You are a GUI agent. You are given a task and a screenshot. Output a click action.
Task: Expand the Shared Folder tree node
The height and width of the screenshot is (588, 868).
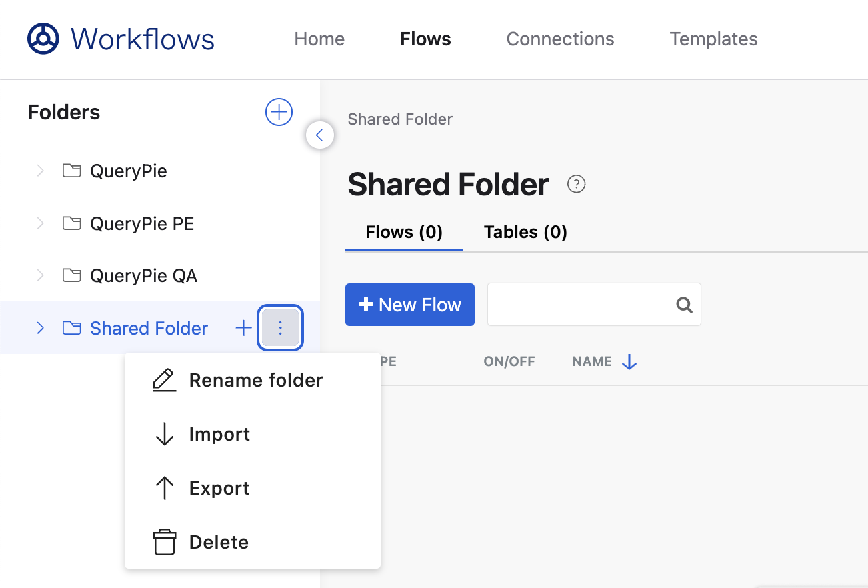point(40,328)
